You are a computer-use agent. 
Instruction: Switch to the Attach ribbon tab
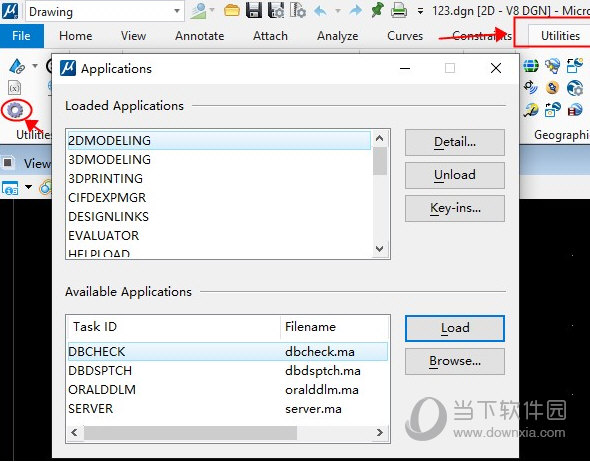click(270, 36)
